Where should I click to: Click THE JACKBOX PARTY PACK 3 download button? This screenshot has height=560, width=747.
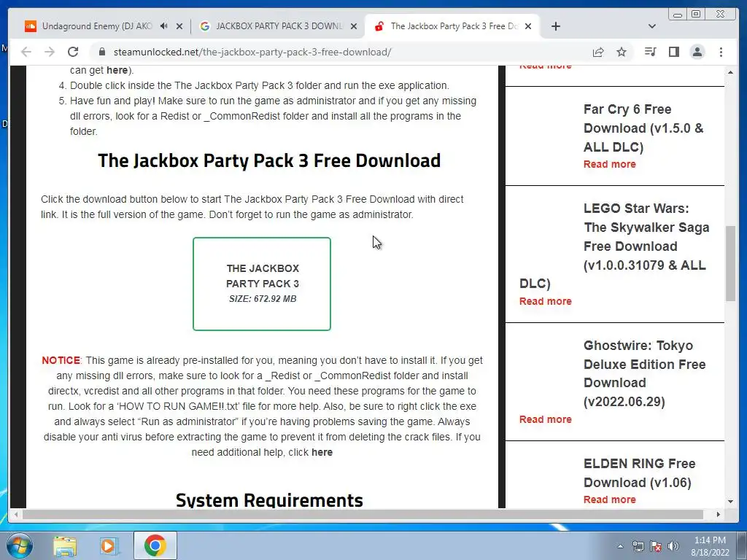tap(262, 284)
